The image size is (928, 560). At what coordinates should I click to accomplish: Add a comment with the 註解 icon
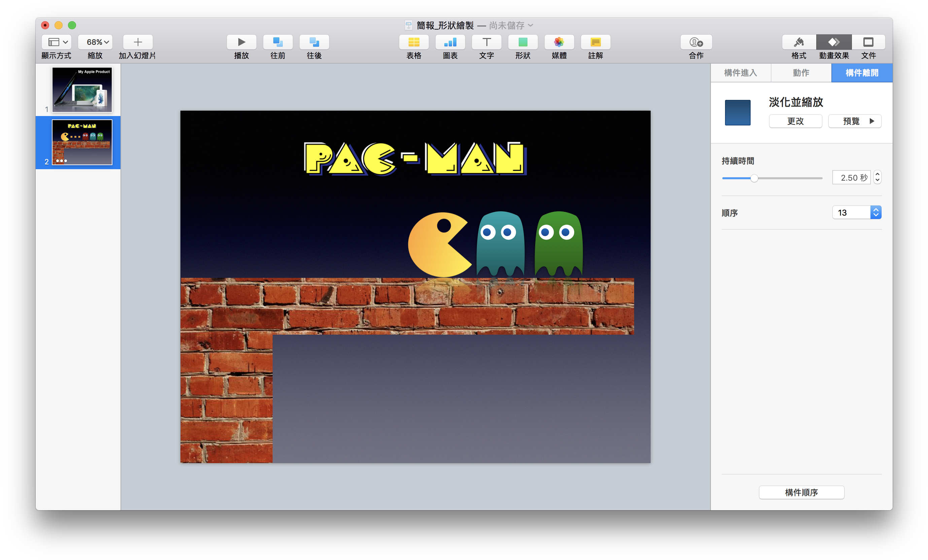point(595,42)
